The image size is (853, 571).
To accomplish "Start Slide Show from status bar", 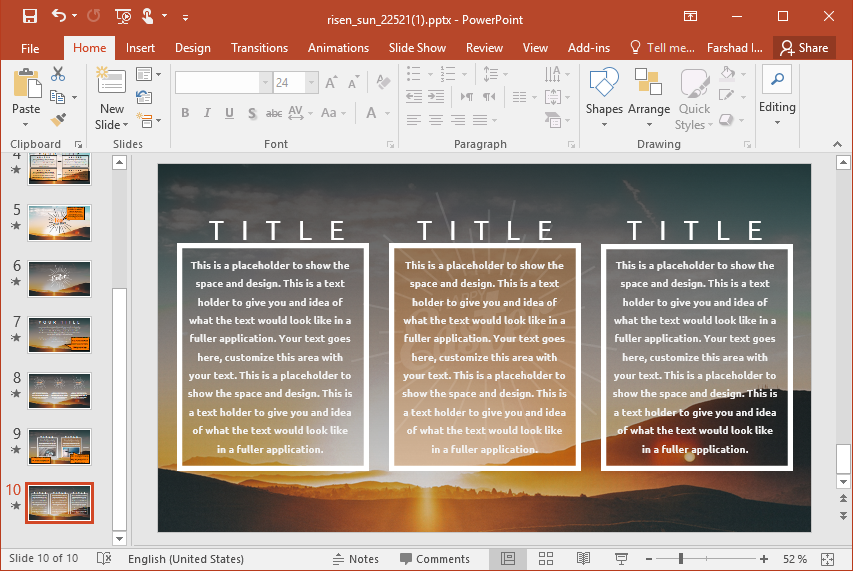I will click(x=621, y=559).
